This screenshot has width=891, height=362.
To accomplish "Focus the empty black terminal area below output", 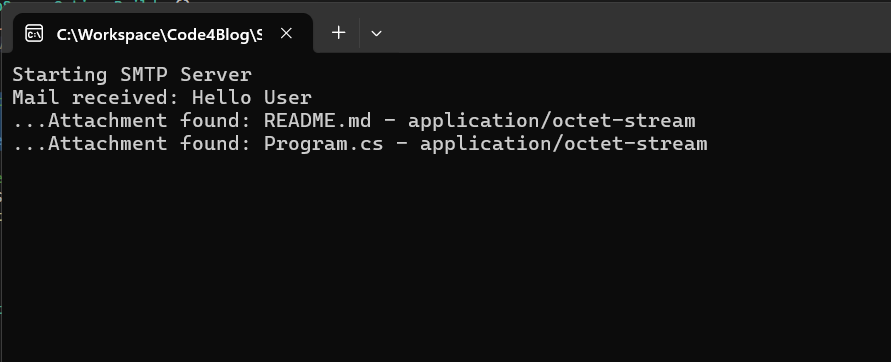I will pyautogui.click(x=446, y=256).
